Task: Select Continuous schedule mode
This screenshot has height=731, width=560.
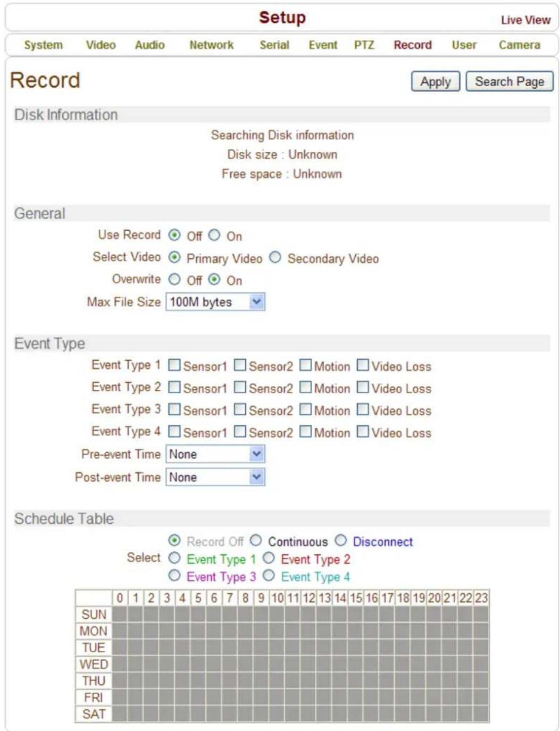Action: 256,540
